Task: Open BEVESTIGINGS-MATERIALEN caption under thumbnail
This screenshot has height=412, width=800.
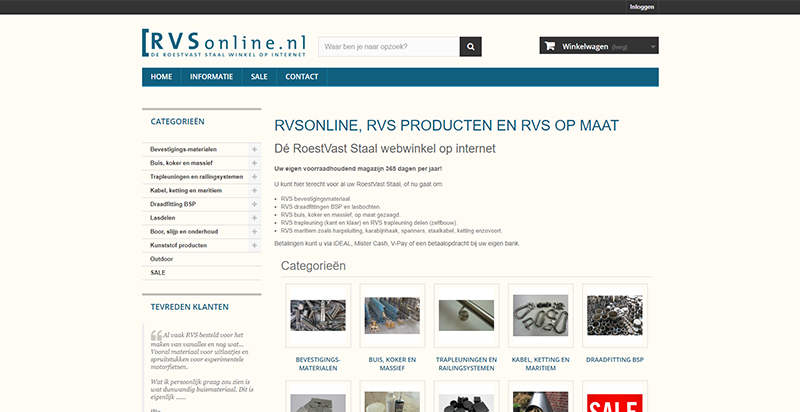Action: coord(318,364)
